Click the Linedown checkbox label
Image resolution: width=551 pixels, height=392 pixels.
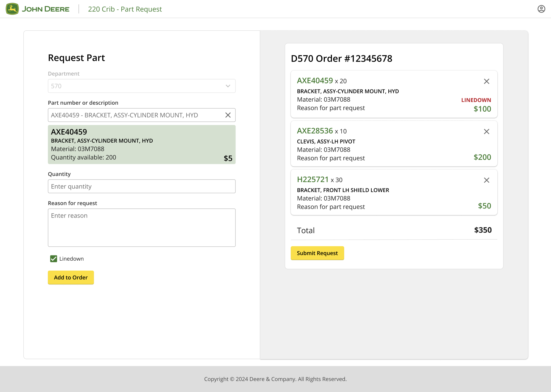[x=72, y=259]
